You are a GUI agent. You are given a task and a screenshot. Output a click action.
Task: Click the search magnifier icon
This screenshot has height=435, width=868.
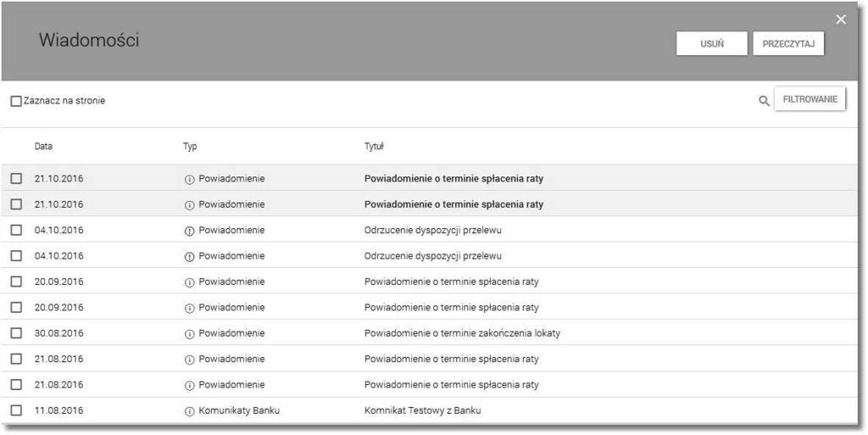click(x=764, y=101)
